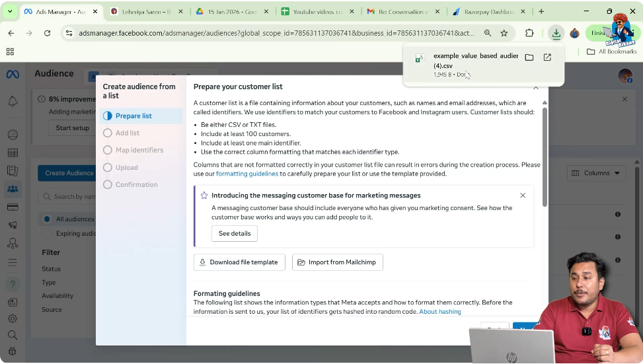Show downloaded file in folder
643x364 pixels.
click(529, 57)
